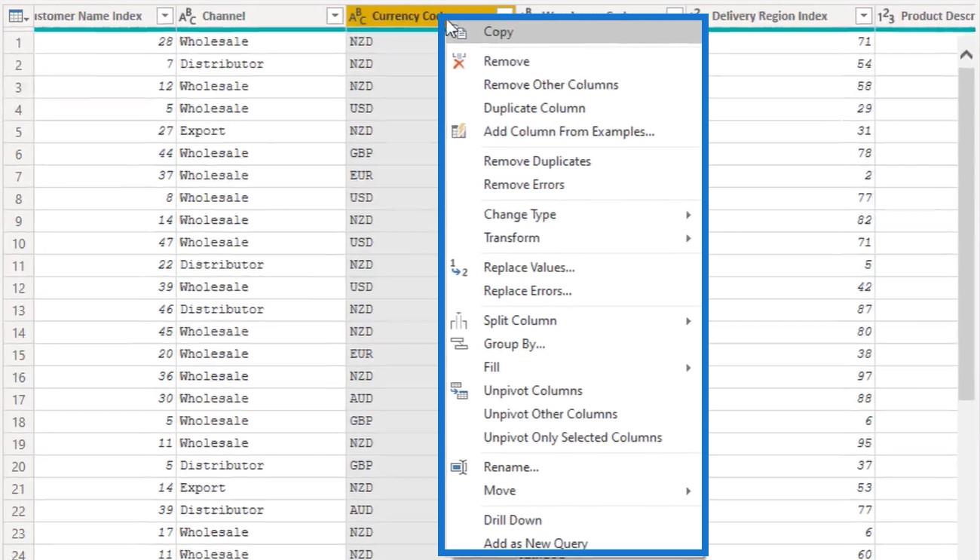Click the Export cell in row 5

click(x=261, y=131)
